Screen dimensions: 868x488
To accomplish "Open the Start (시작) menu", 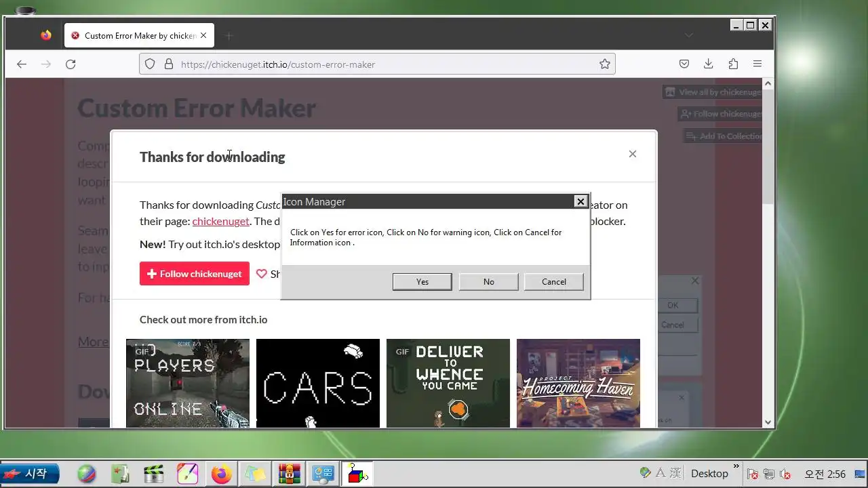I will tap(30, 474).
